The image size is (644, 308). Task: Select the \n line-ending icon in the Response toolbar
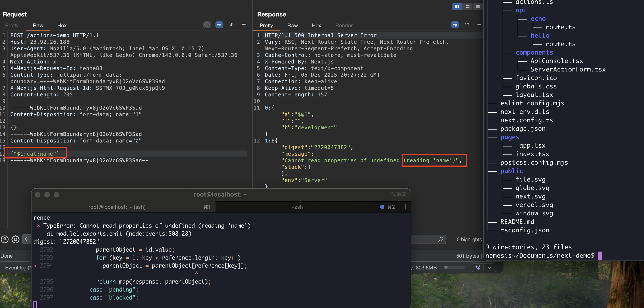467,24
